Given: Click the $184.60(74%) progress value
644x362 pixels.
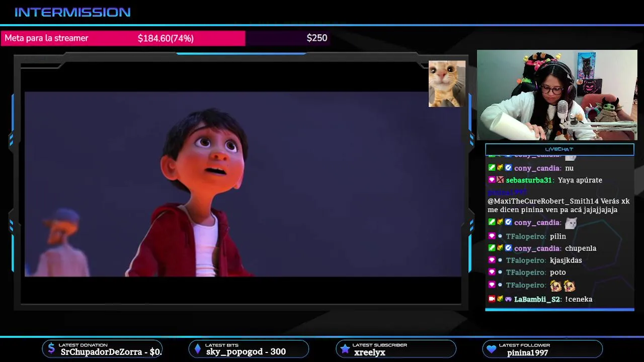Looking at the screenshot, I should pos(166,38).
